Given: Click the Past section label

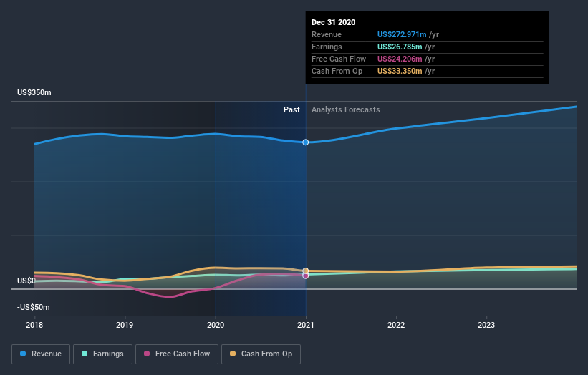Looking at the screenshot, I should [x=291, y=109].
